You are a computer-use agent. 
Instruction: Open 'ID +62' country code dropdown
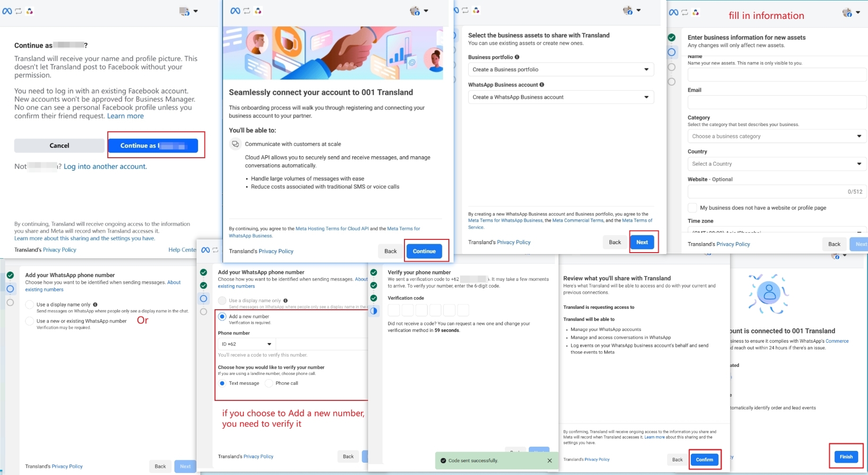[247, 344]
